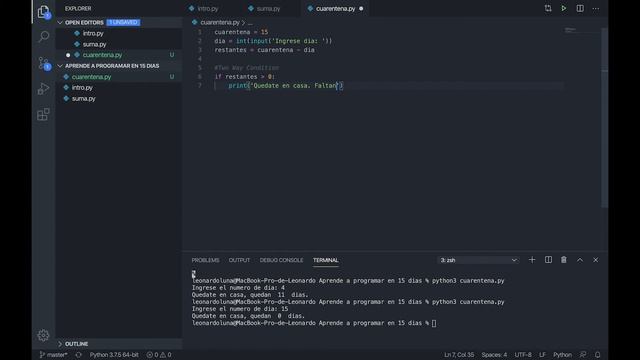The height and width of the screenshot is (360, 640).
Task: Synchronize changes icon in status bar
Action: tap(78, 355)
